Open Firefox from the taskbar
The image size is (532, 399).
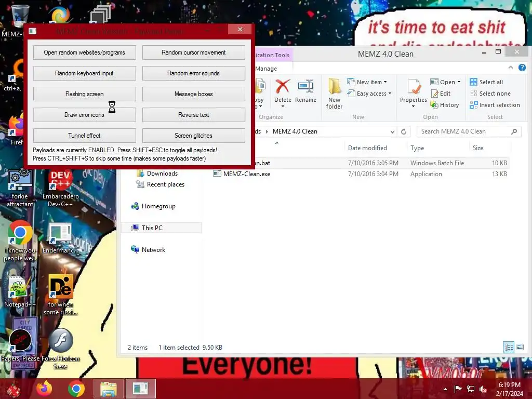[x=44, y=389]
